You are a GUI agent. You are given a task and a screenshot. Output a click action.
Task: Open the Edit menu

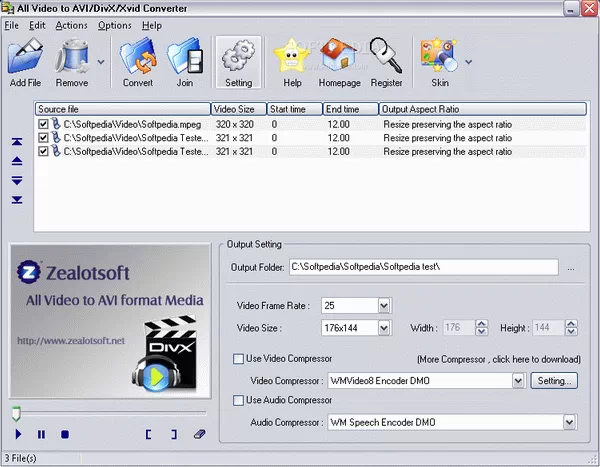pyautogui.click(x=37, y=26)
